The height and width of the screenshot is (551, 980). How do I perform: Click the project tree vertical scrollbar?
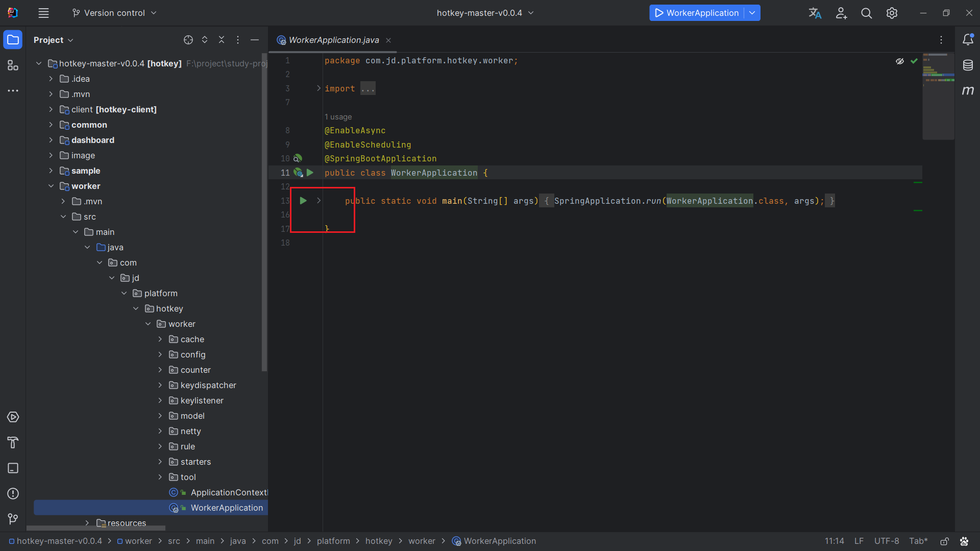tap(264, 212)
